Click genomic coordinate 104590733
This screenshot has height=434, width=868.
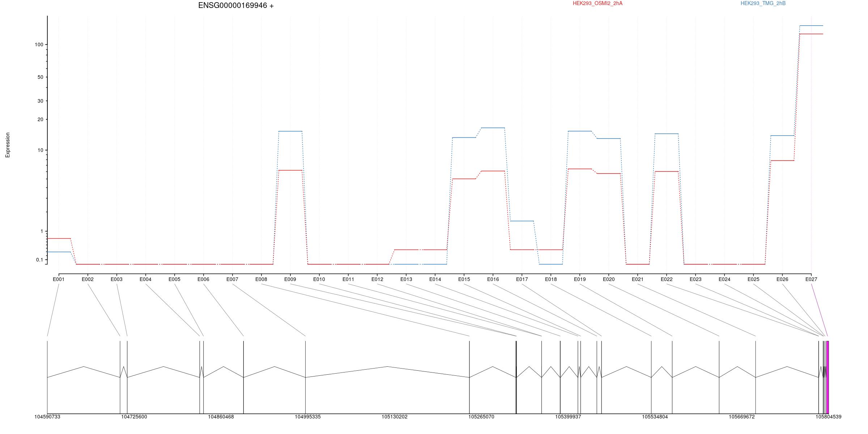tap(47, 417)
